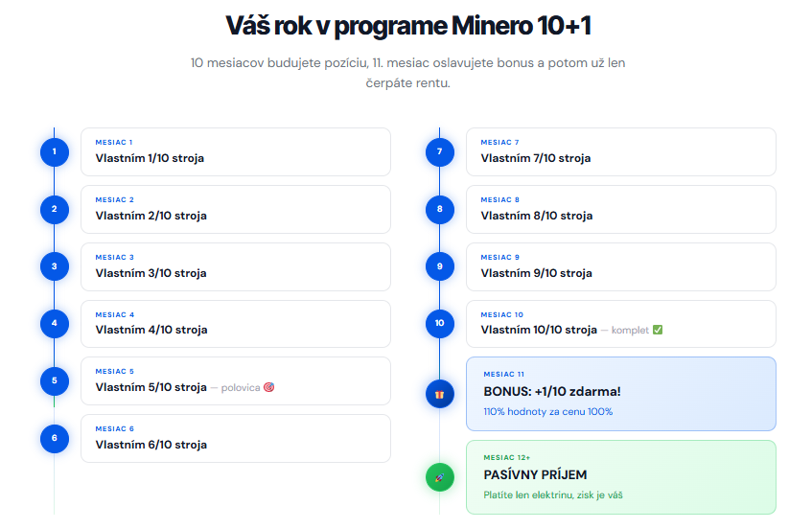Screen dimensions: 812x529
Task: Open the Mesiac 2 card
Action: pyautogui.click(x=235, y=209)
